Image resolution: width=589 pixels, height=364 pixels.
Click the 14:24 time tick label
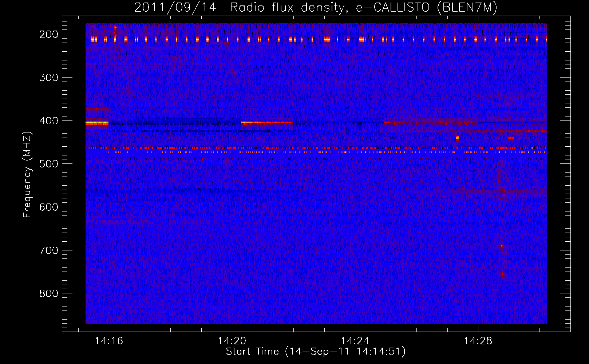pyautogui.click(x=355, y=341)
